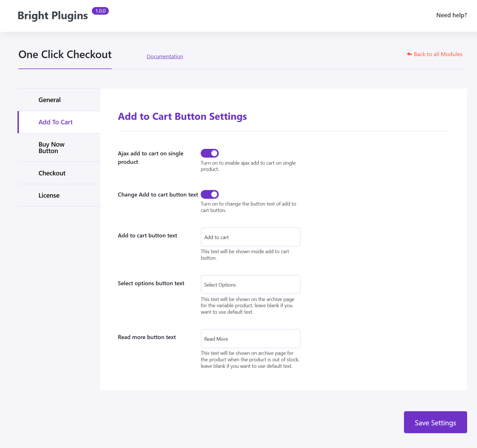Click the Add to cart button text label
The height and width of the screenshot is (448, 477).
tap(147, 235)
